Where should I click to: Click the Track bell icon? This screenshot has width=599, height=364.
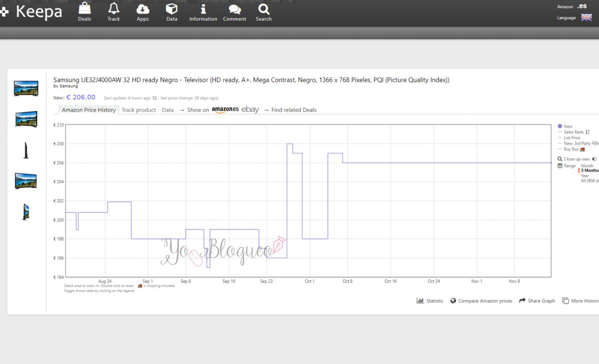[x=114, y=9]
